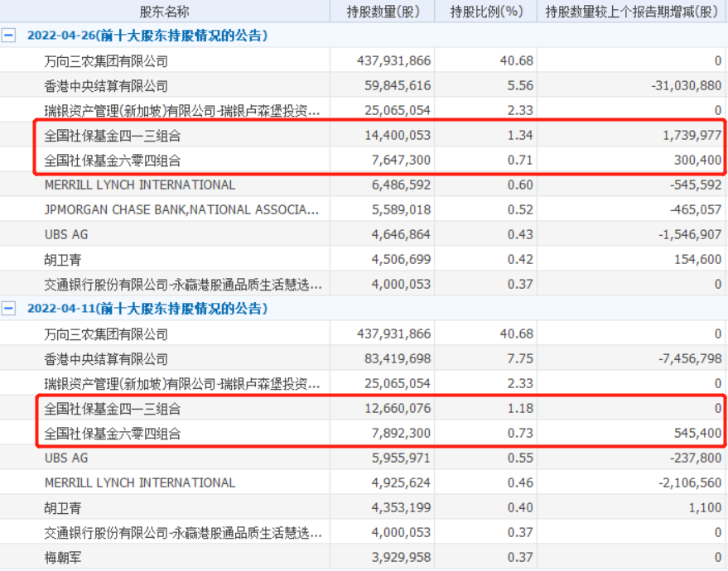Click percentage 5.56 in holding ratio column
The height and width of the screenshot is (571, 728).
(520, 86)
